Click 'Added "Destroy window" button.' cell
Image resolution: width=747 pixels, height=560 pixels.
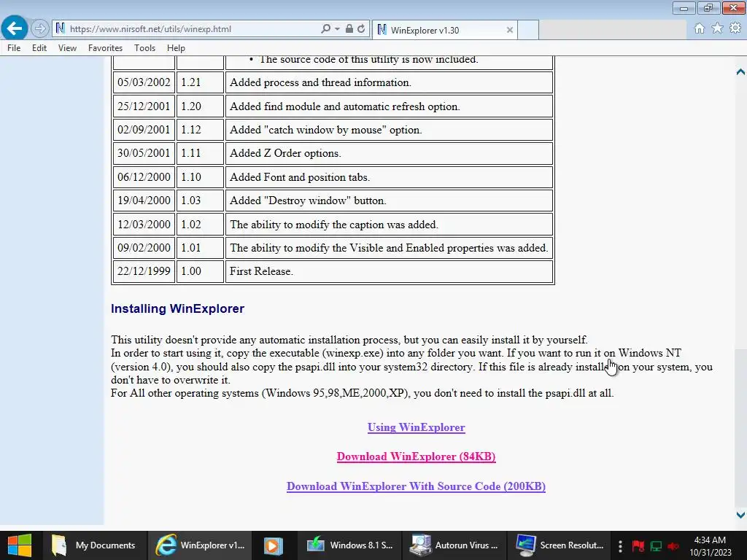(x=390, y=201)
